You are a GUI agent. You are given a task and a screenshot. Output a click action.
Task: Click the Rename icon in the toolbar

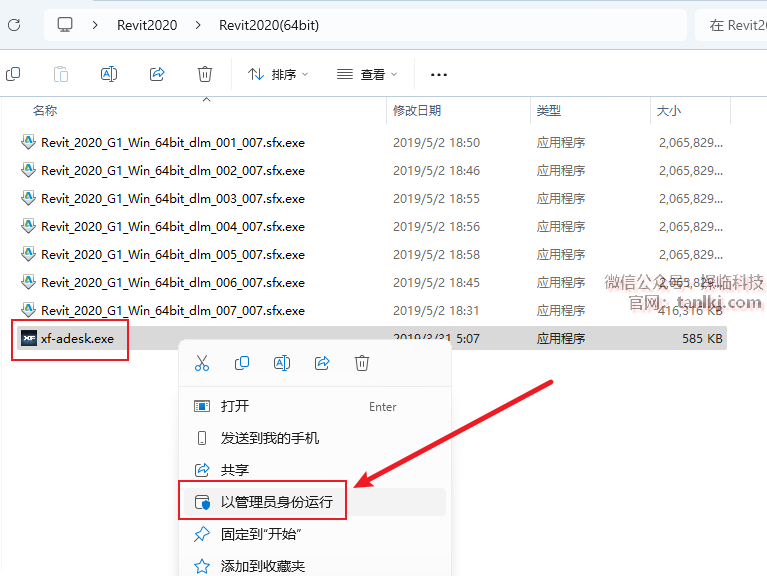click(109, 74)
